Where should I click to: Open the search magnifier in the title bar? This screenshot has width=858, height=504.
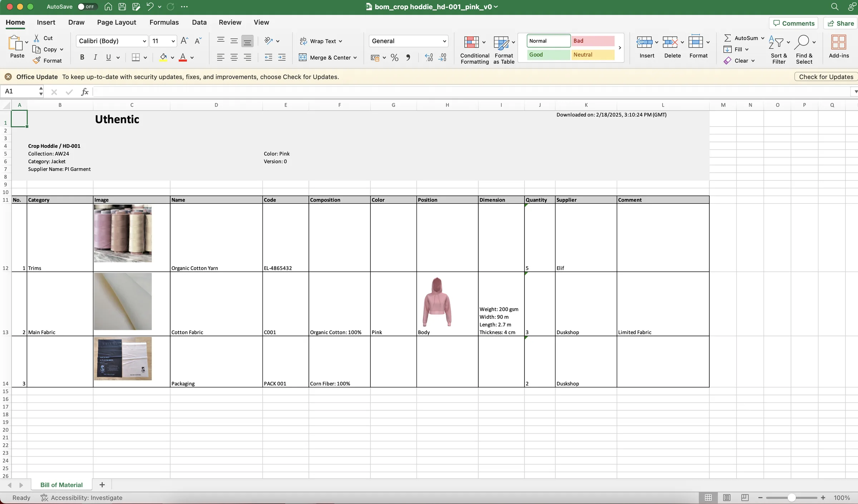click(834, 6)
